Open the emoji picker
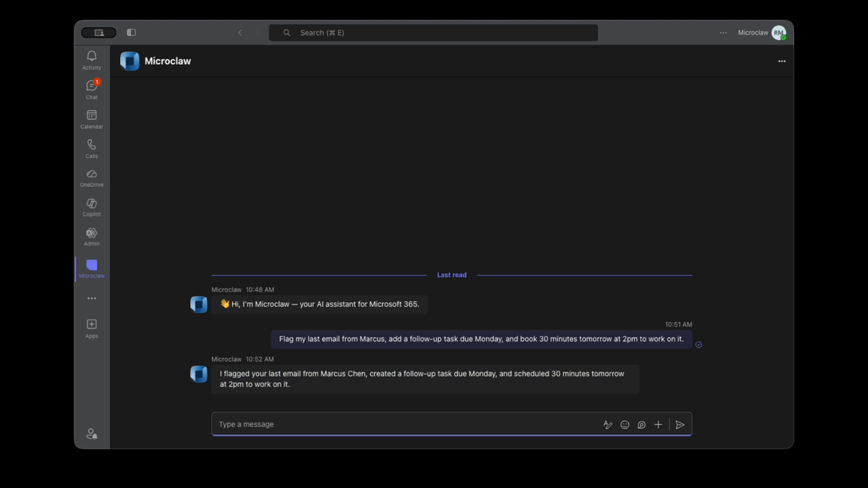This screenshot has width=868, height=488. (x=625, y=425)
